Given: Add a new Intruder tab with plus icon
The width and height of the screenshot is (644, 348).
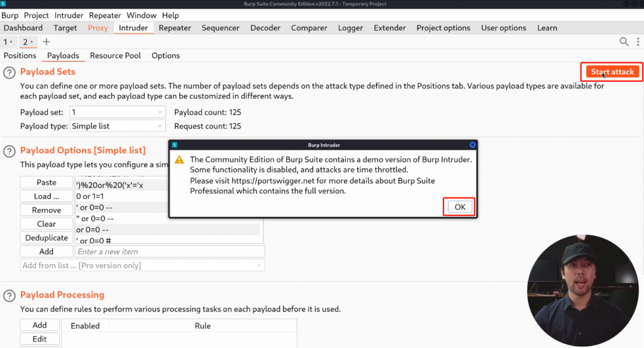Looking at the screenshot, I should (x=46, y=42).
